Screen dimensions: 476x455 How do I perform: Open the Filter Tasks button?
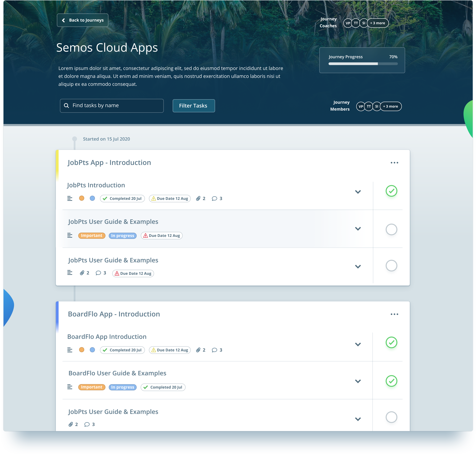194,106
